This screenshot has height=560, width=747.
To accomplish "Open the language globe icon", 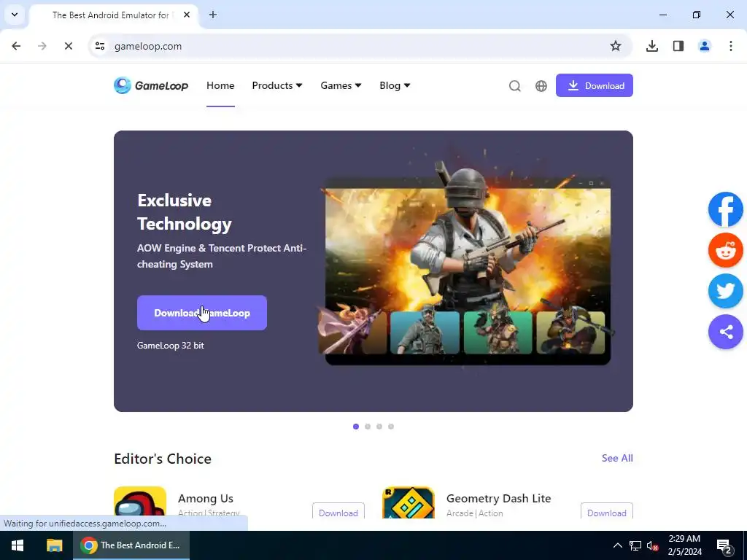I will (541, 86).
